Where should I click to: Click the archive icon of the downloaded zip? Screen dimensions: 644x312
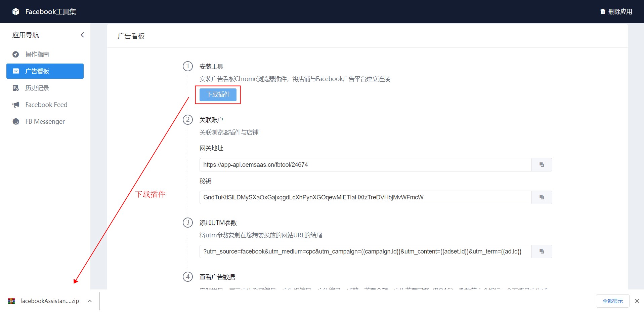[11, 301]
